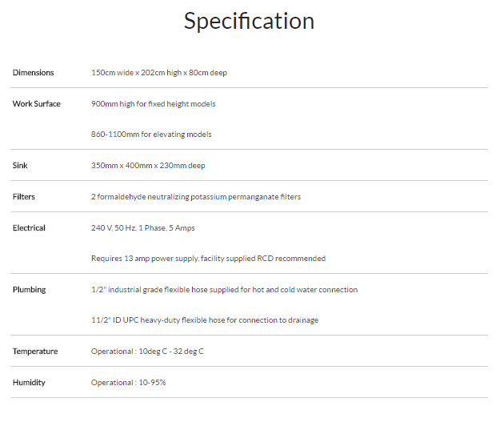Click the 240 V, 50 Hz value text
Screen dimensions: 504x422
pyautogui.click(x=143, y=228)
